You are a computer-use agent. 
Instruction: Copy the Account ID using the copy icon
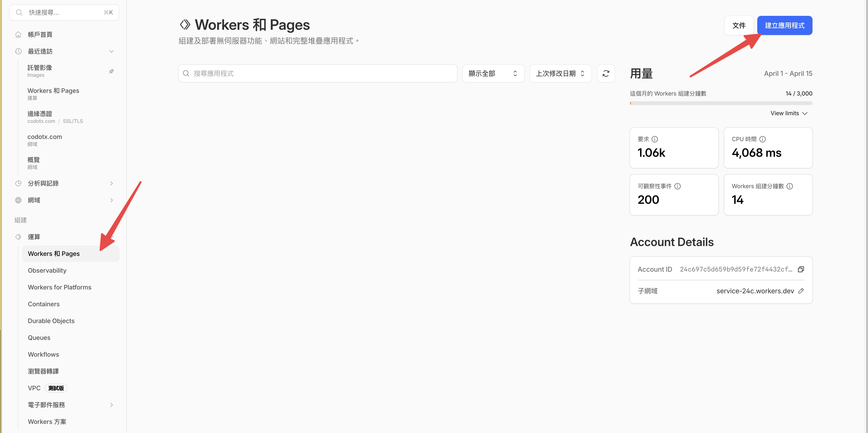click(801, 269)
